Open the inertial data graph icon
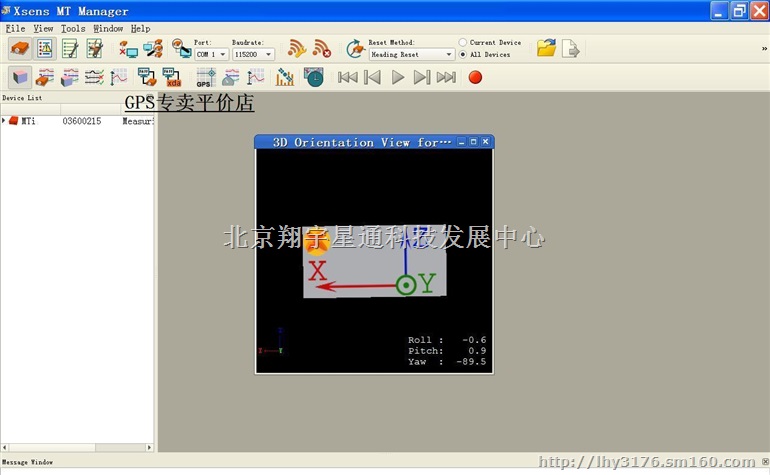Screen dimensions: 770x475 click(x=45, y=77)
